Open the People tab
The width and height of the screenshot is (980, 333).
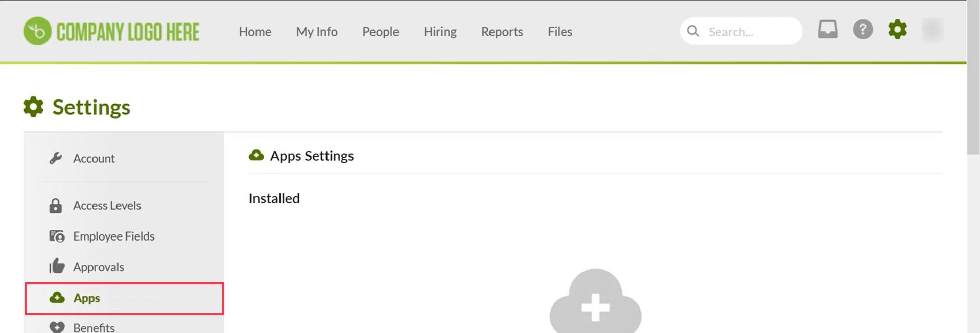pos(381,32)
